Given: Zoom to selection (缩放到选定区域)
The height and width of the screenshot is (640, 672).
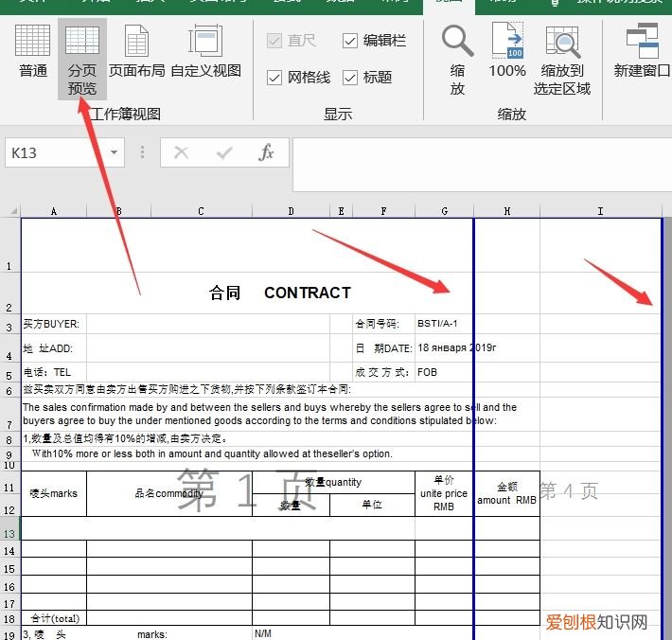Looking at the screenshot, I should (x=562, y=60).
